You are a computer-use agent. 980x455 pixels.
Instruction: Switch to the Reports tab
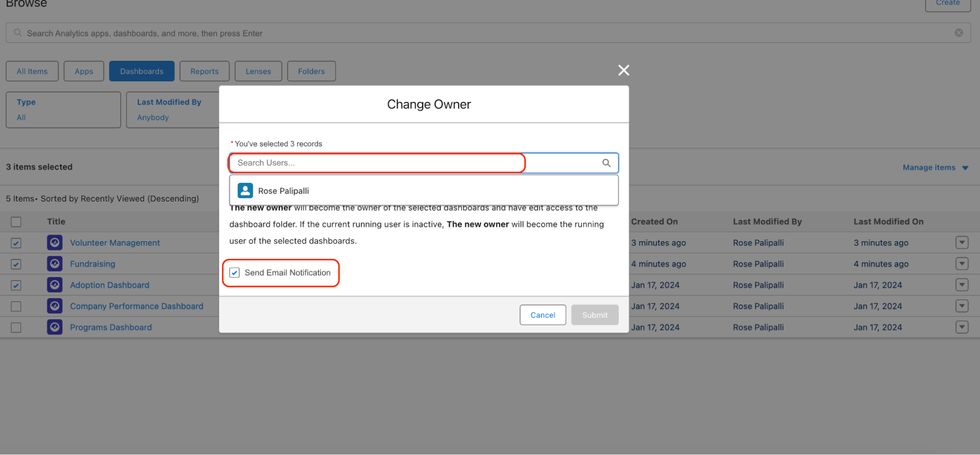point(204,71)
